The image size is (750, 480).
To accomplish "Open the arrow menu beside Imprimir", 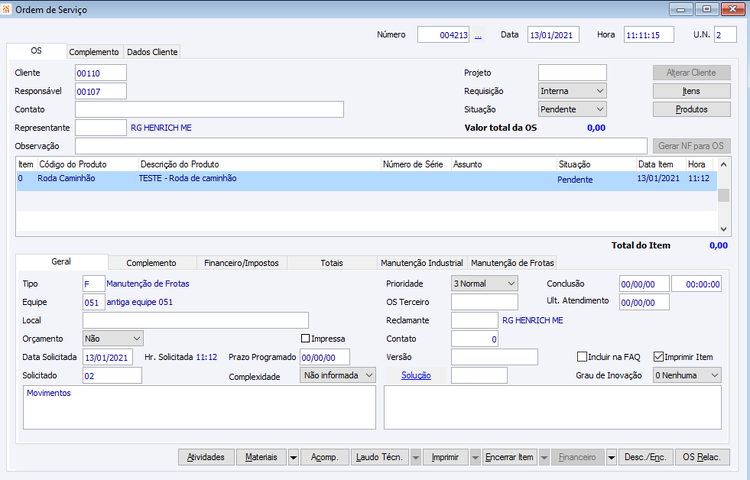I will (x=475, y=458).
